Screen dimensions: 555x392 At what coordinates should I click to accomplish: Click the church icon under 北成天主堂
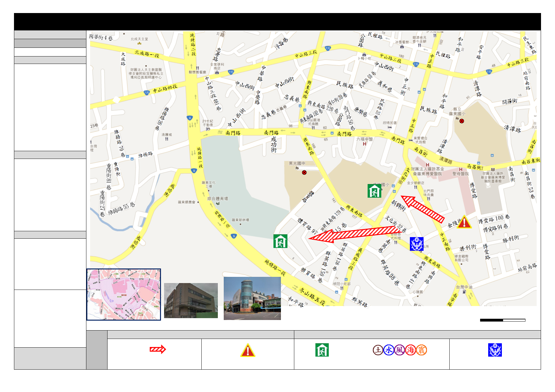pyautogui.click(x=140, y=43)
